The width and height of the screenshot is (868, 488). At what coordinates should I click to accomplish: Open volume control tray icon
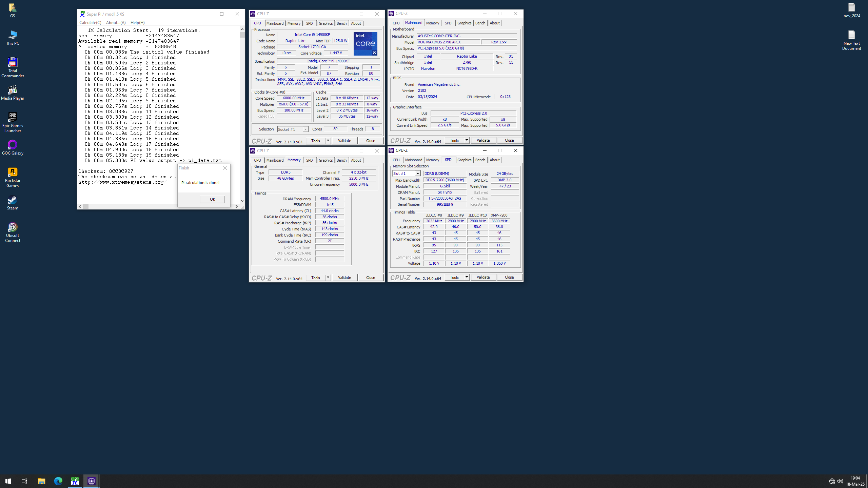[x=840, y=481]
